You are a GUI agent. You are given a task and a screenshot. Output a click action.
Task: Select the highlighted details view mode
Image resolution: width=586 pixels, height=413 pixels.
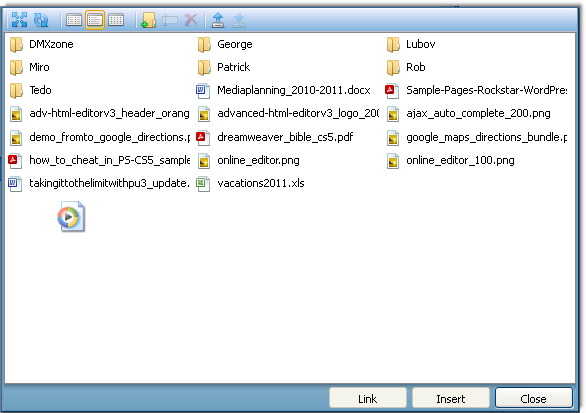tap(95, 20)
